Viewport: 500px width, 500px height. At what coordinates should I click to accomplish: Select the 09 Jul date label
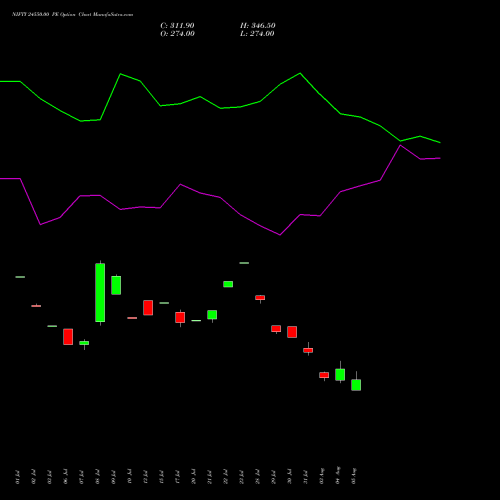[113, 477]
